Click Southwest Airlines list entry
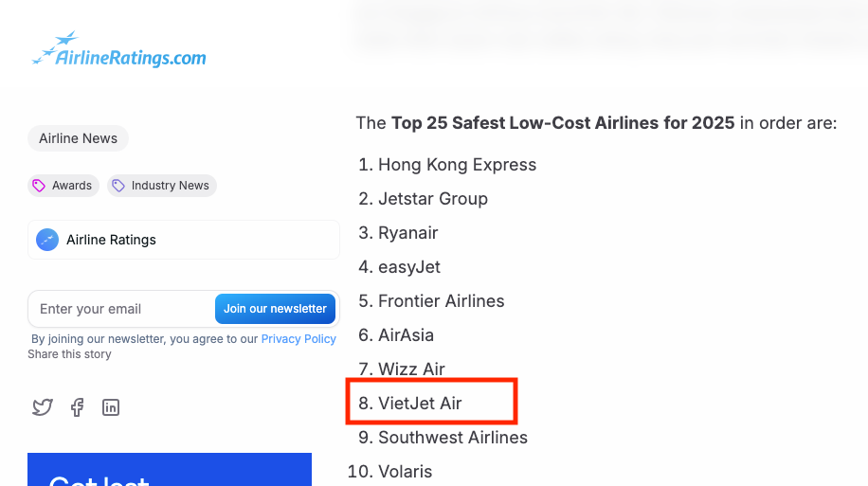The image size is (868, 486). 443,438
